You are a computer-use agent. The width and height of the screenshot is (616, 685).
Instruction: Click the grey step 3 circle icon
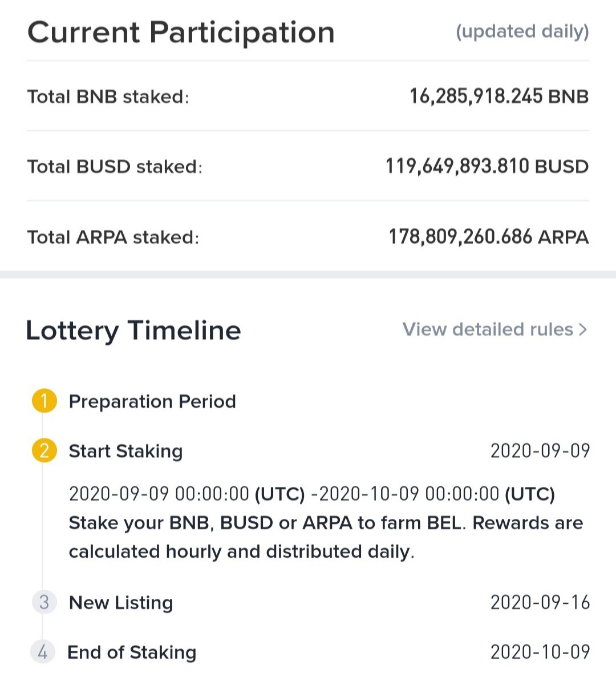coord(44,602)
